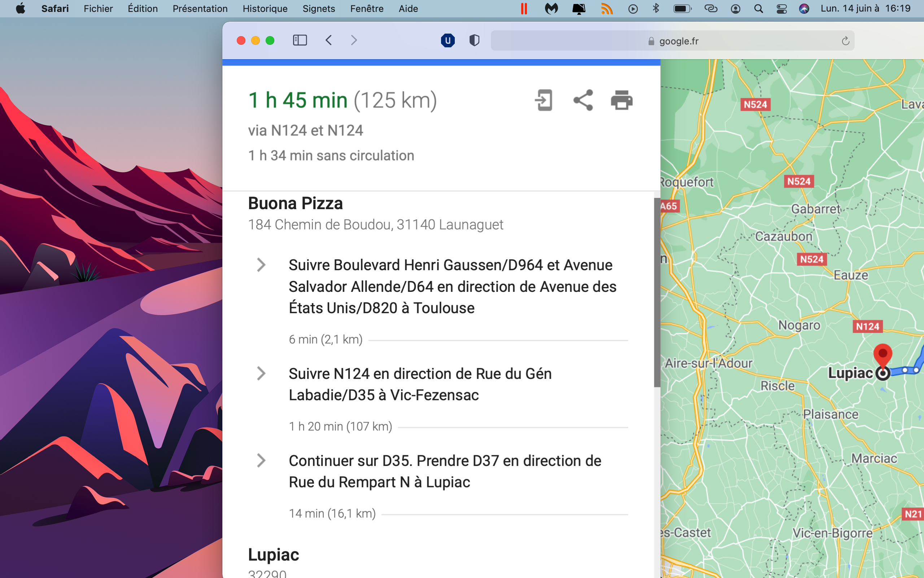Viewport: 924px width, 578px height.
Task: Open the Fichier menu
Action: (x=98, y=8)
